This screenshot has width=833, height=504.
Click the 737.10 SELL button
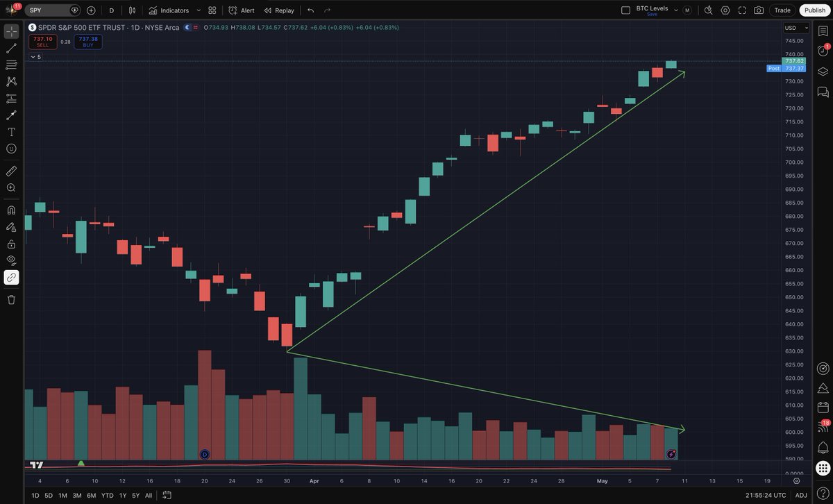point(43,42)
